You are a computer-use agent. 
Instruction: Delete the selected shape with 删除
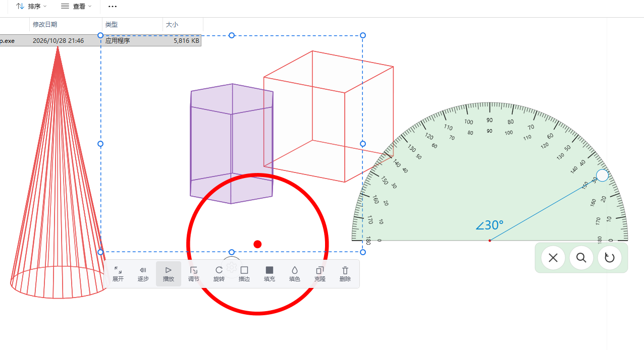pos(345,274)
